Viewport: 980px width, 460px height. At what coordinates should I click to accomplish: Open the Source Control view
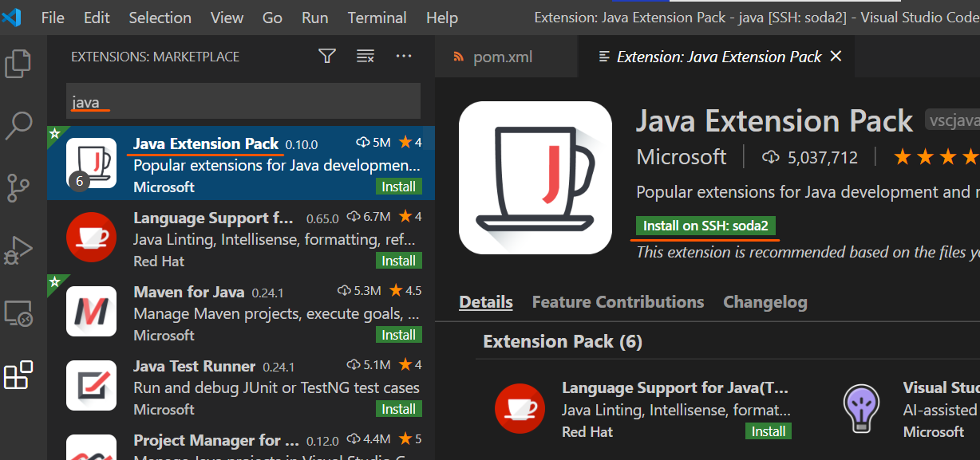click(x=18, y=188)
